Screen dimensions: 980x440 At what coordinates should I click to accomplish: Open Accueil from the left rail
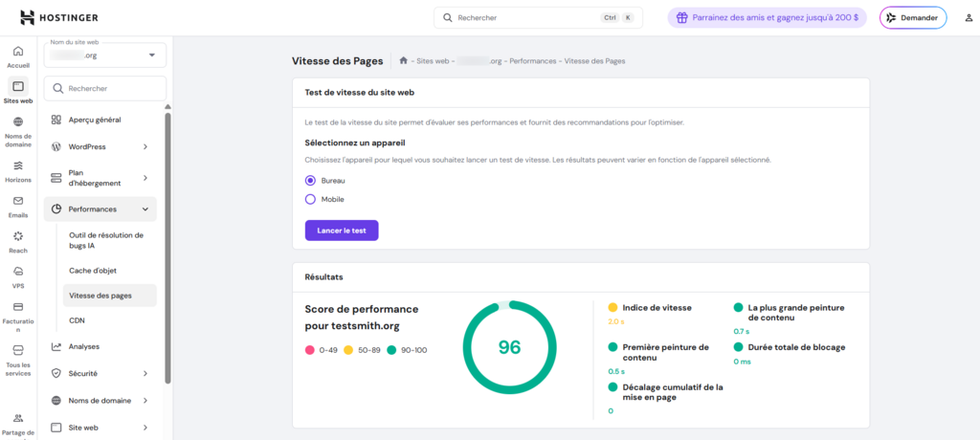pos(18,52)
